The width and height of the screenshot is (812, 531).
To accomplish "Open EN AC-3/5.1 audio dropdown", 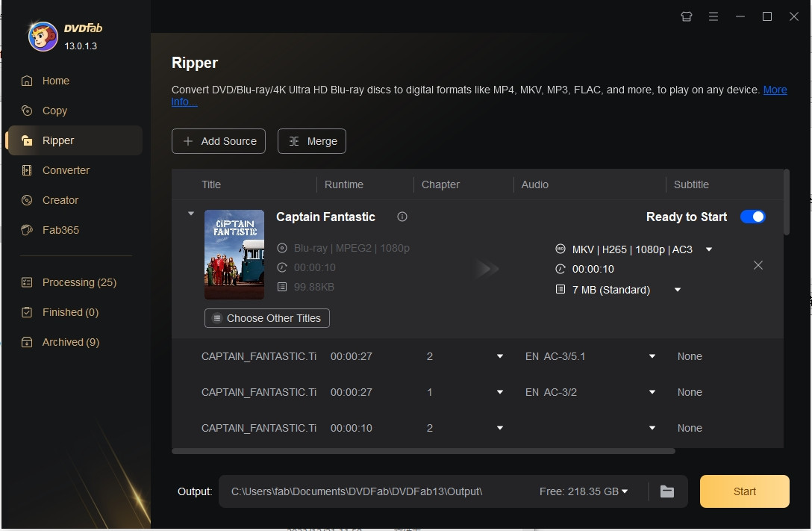I will [x=652, y=356].
